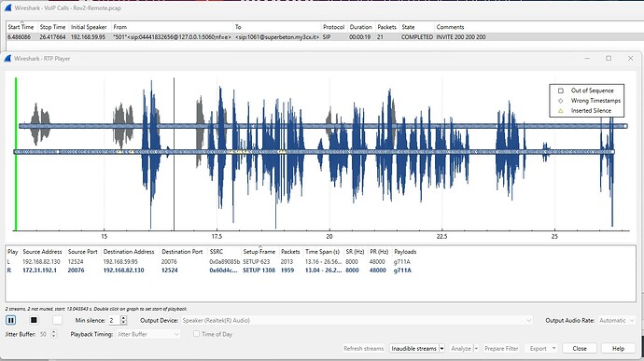Image resolution: width=644 pixels, height=361 pixels.
Task: Click the black playback position cursor line
Action: [x=174, y=154]
